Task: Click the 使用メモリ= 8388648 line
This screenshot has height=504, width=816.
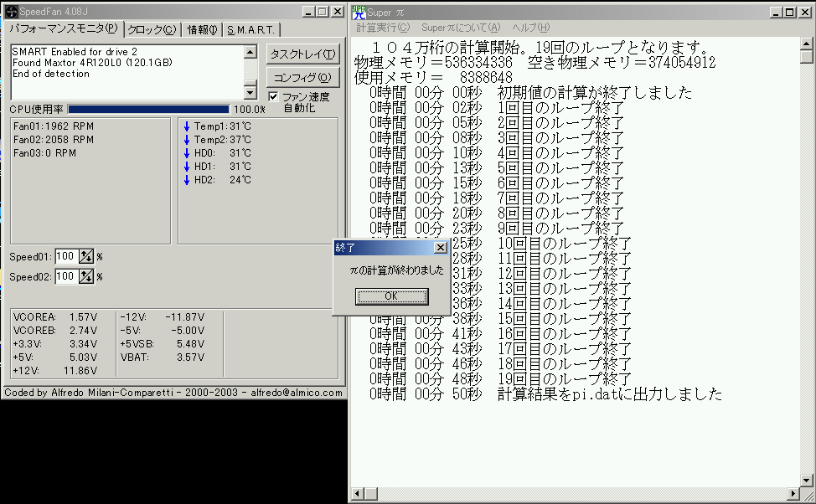Action: pos(433,78)
